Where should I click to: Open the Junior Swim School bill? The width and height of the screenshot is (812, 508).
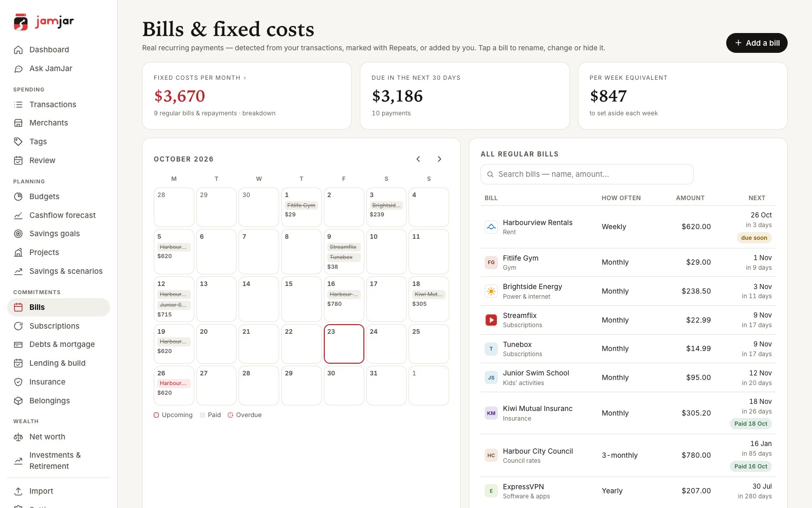(x=628, y=377)
